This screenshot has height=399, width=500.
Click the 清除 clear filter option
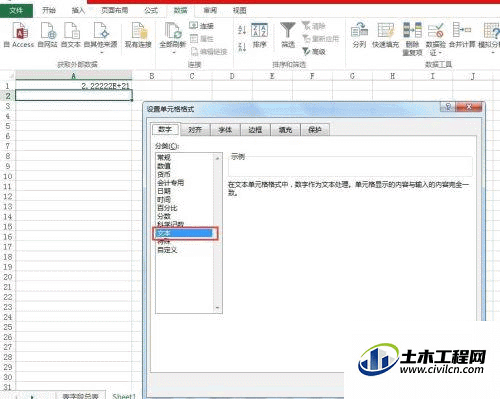[x=314, y=26]
